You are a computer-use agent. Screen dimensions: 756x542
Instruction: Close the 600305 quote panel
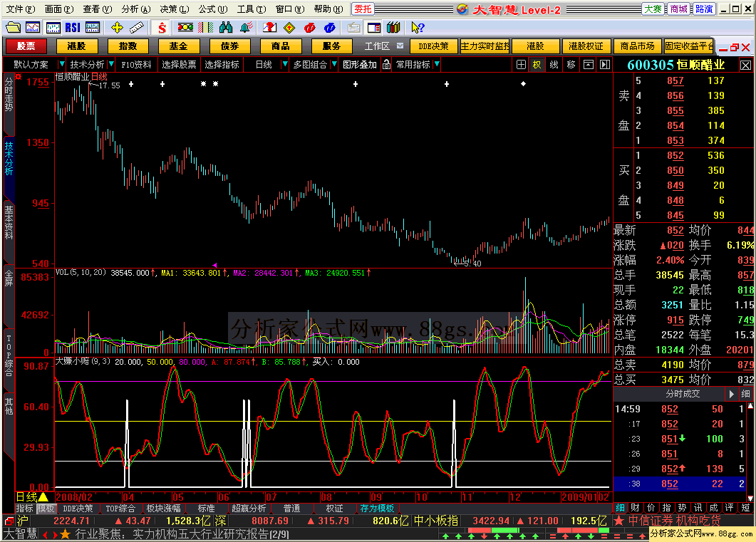click(745, 65)
